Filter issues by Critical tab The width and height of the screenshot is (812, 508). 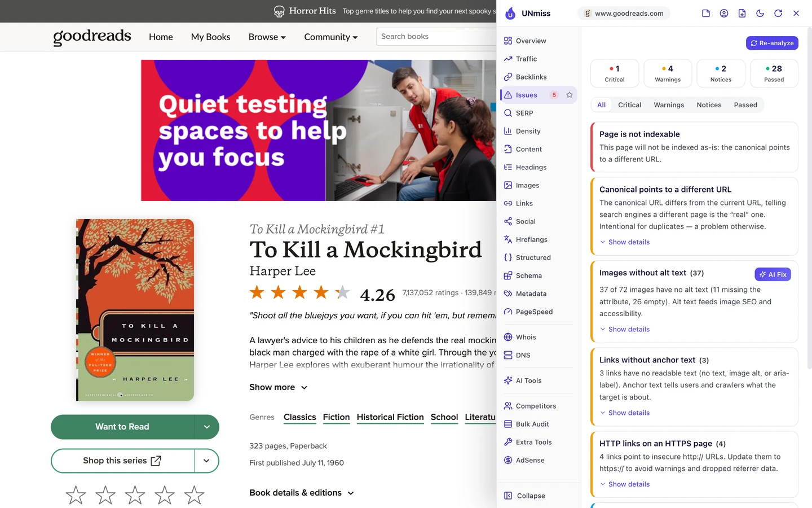[x=629, y=105]
